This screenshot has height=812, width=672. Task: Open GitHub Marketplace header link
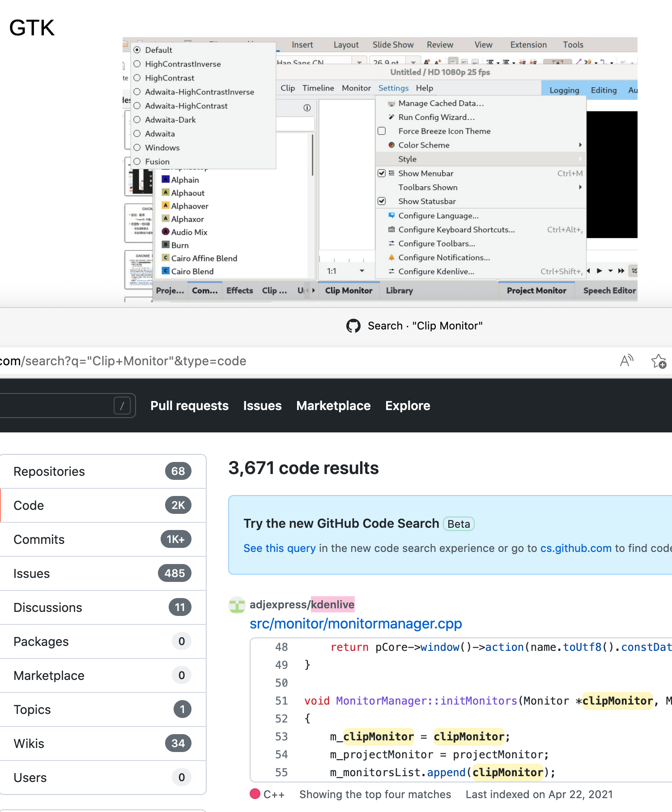pos(333,406)
